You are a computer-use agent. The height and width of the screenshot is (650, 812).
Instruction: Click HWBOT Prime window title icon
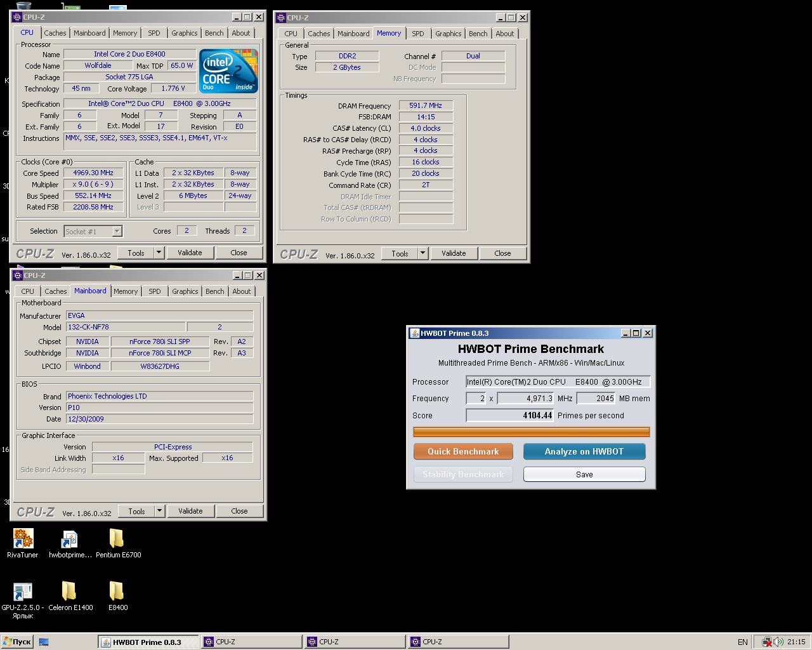point(415,333)
